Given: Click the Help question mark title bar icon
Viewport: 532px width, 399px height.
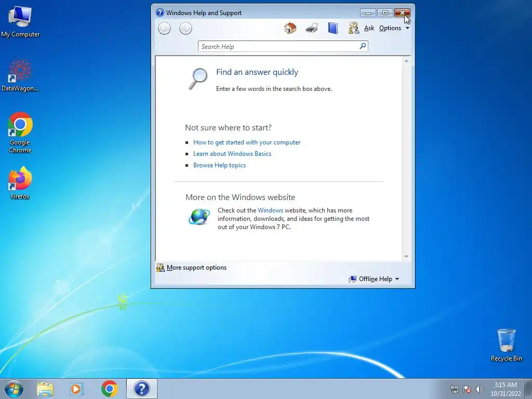Looking at the screenshot, I should click(160, 12).
